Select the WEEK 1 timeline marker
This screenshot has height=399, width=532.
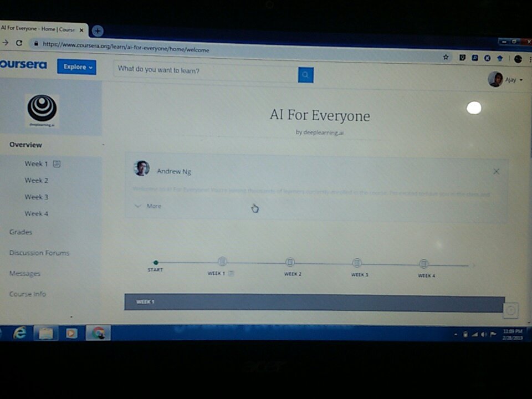click(x=222, y=261)
